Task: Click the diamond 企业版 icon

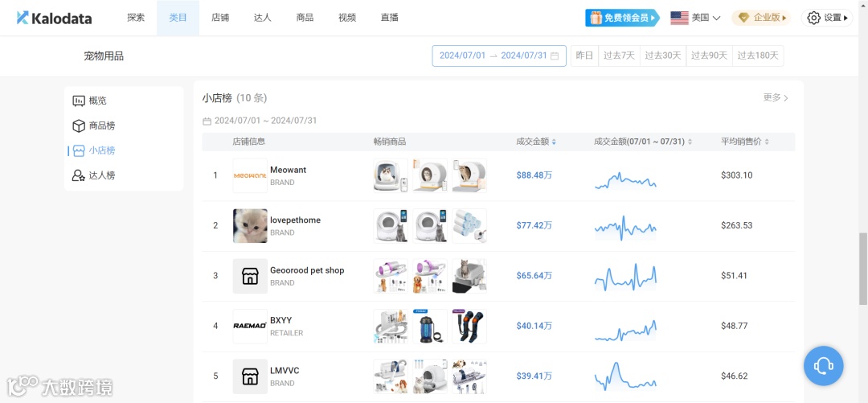Action: (743, 18)
